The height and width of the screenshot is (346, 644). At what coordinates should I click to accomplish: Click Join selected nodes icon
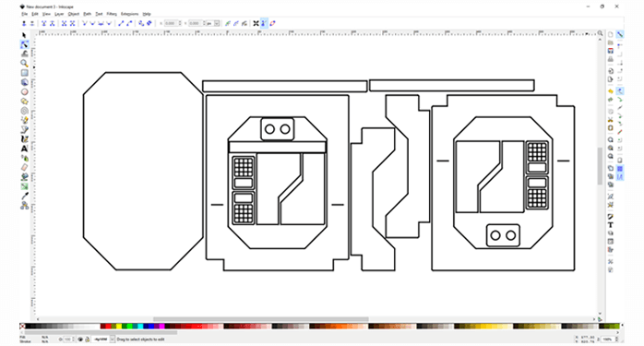pos(43,23)
